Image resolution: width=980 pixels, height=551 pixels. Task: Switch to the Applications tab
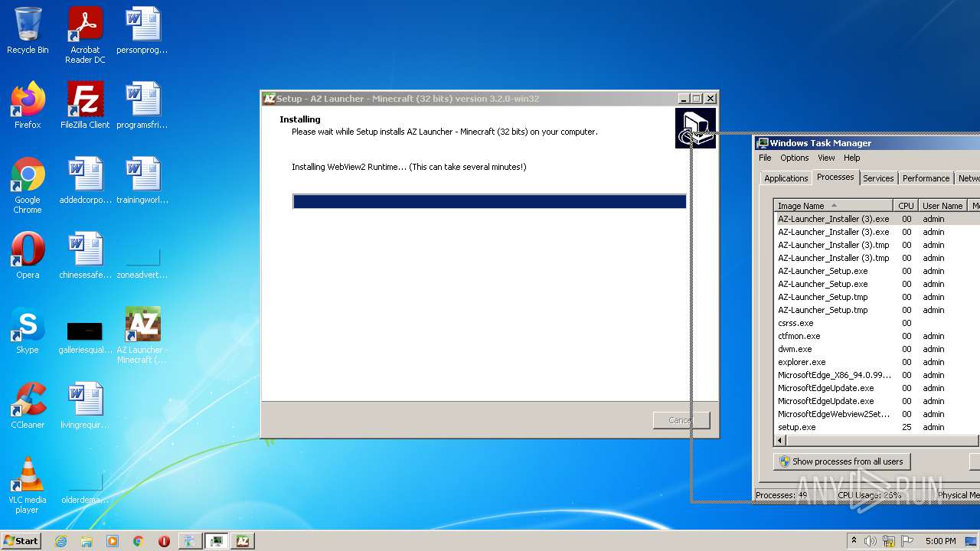pos(786,178)
